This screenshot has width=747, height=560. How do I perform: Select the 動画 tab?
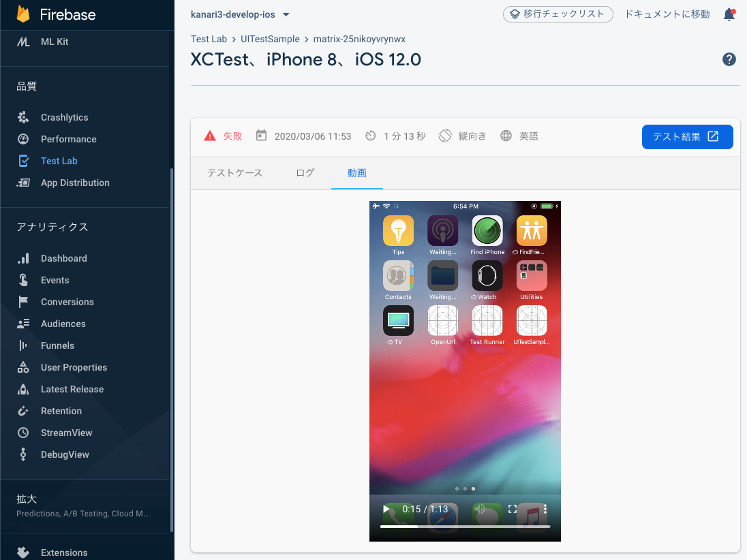357,173
